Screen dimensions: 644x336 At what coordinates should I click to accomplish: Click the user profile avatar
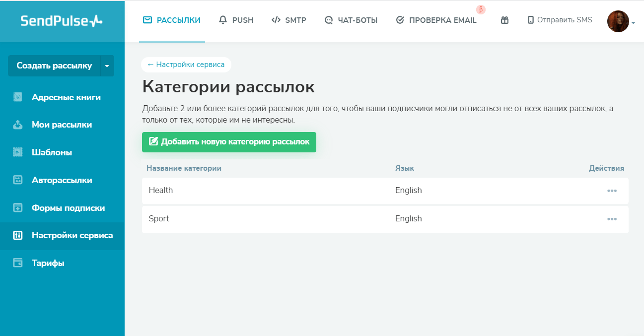[x=618, y=21]
